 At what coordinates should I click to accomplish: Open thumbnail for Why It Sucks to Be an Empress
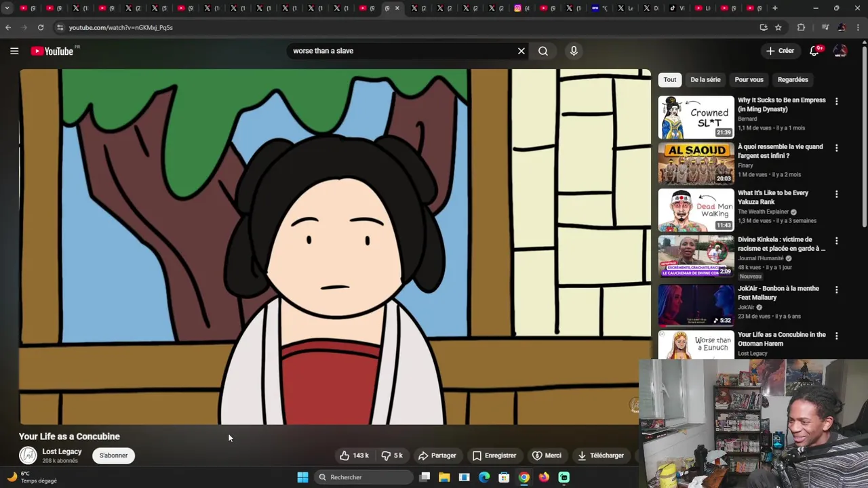pyautogui.click(x=696, y=117)
